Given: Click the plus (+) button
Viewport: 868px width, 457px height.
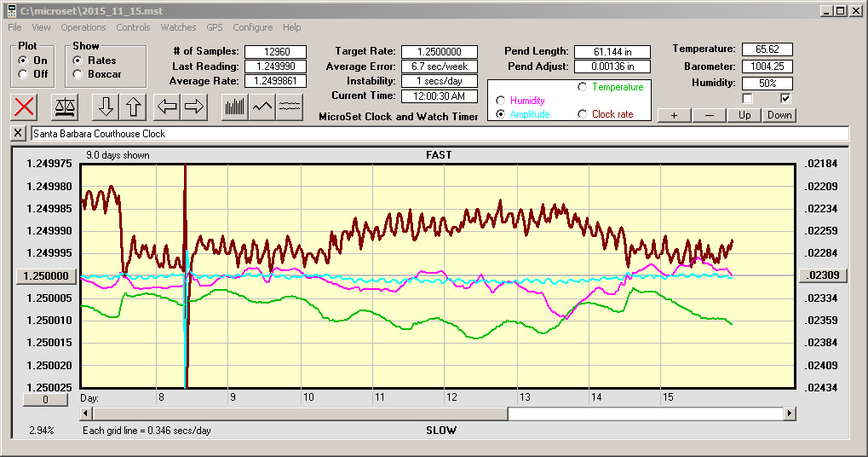Looking at the screenshot, I should [x=674, y=115].
